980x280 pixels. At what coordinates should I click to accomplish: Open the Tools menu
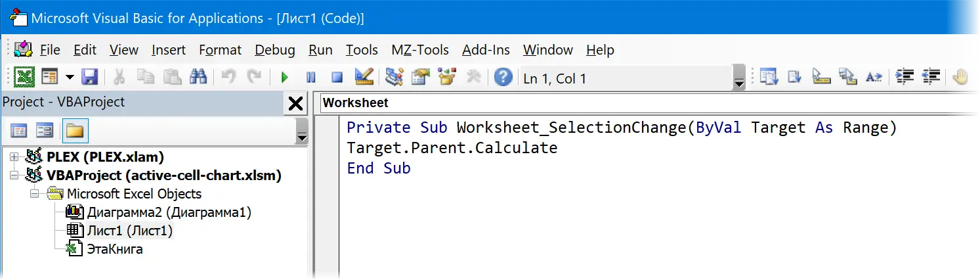[362, 50]
